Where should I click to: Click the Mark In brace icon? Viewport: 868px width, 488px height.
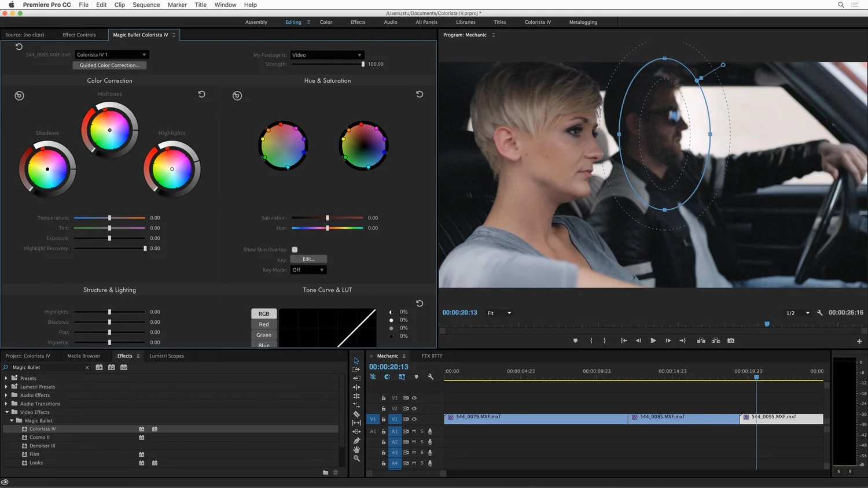point(591,341)
